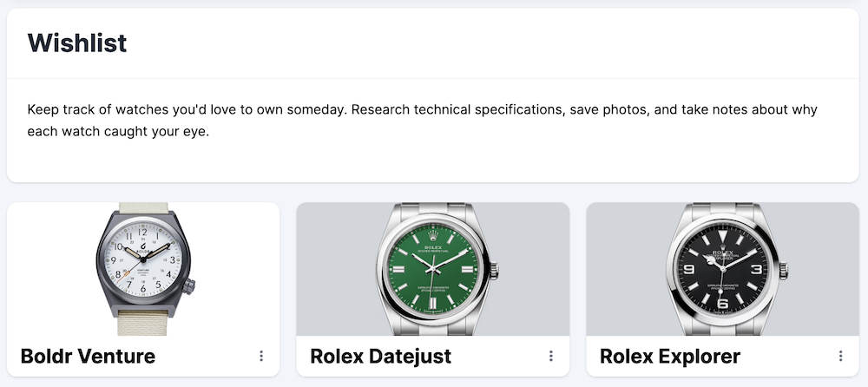Image resolution: width=868 pixels, height=387 pixels.
Task: Open the Rolex Explorer more options menu
Action: [x=841, y=356]
